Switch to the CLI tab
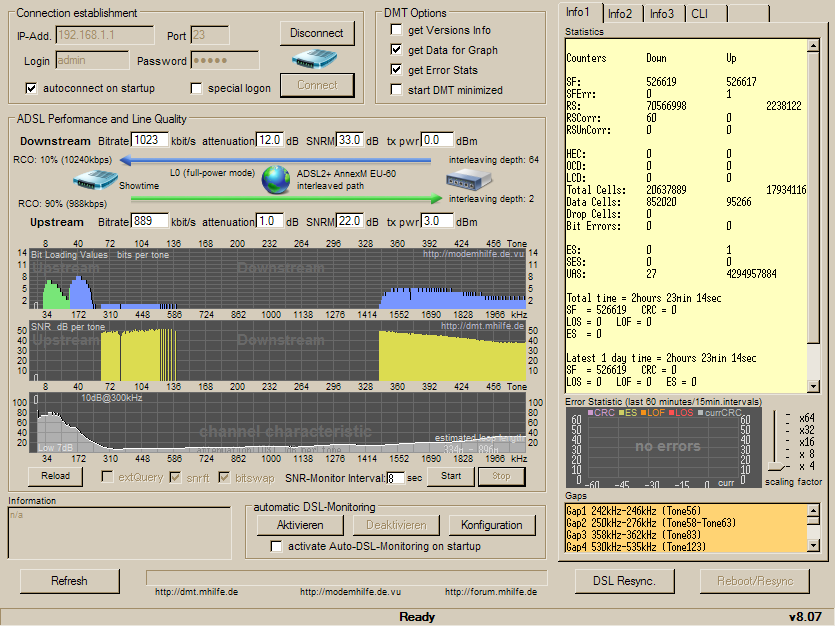 pos(706,14)
